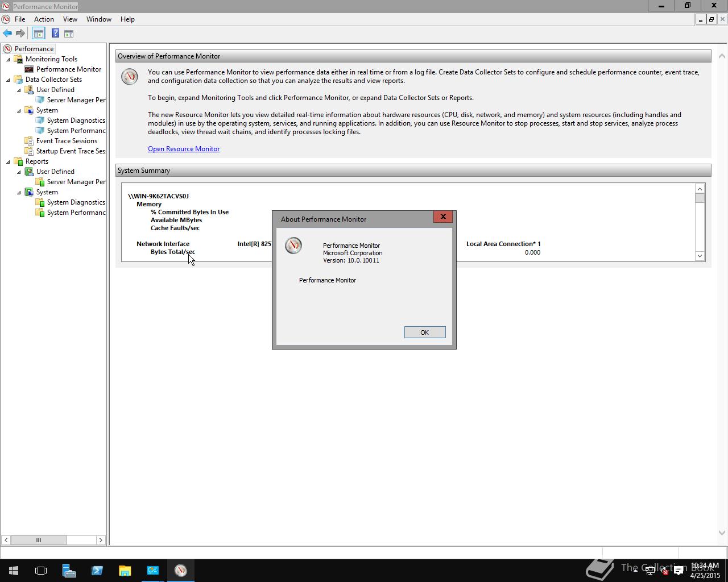
Task: Open File Explorer from the taskbar
Action: [125, 571]
